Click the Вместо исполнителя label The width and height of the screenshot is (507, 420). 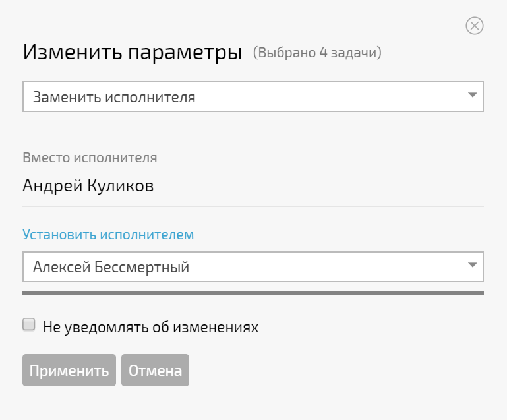[90, 158]
